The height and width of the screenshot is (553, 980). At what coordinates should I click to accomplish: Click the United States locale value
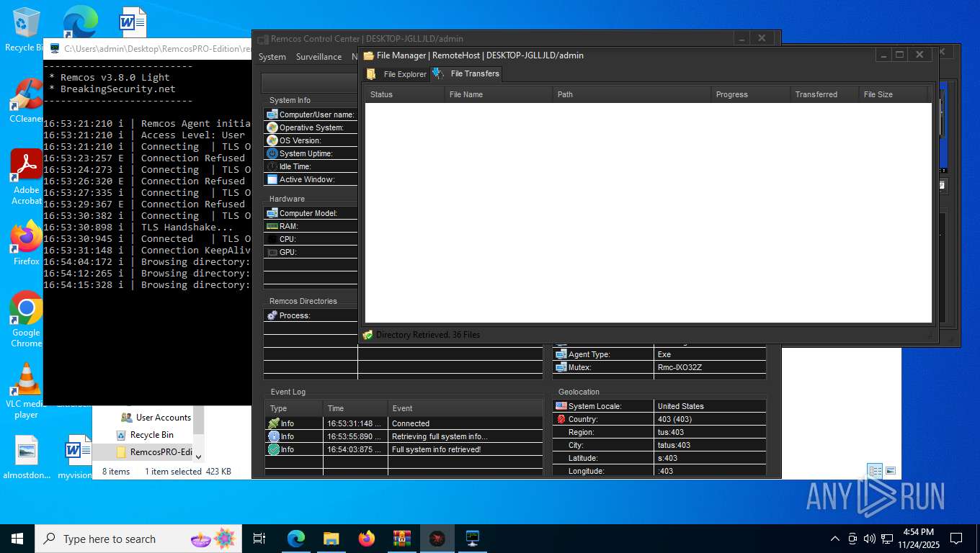tap(681, 406)
